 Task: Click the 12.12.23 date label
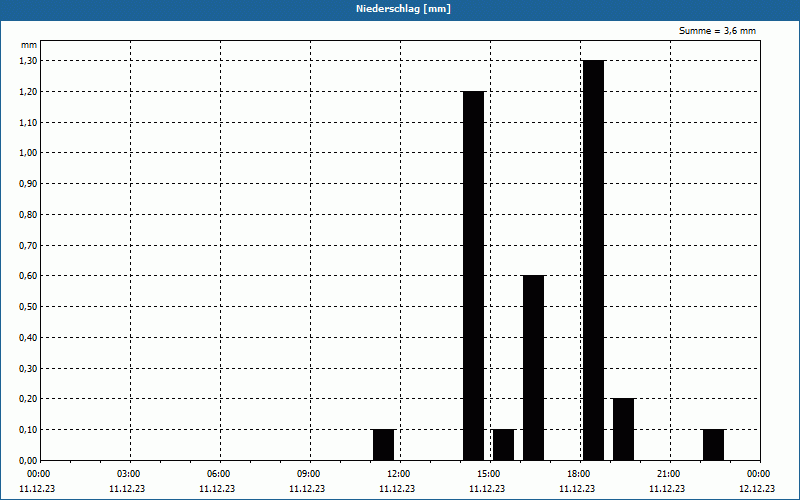[757, 489]
